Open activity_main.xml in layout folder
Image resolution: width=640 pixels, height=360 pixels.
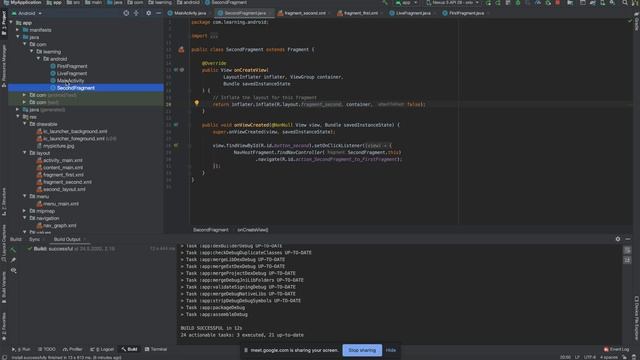tap(63, 160)
